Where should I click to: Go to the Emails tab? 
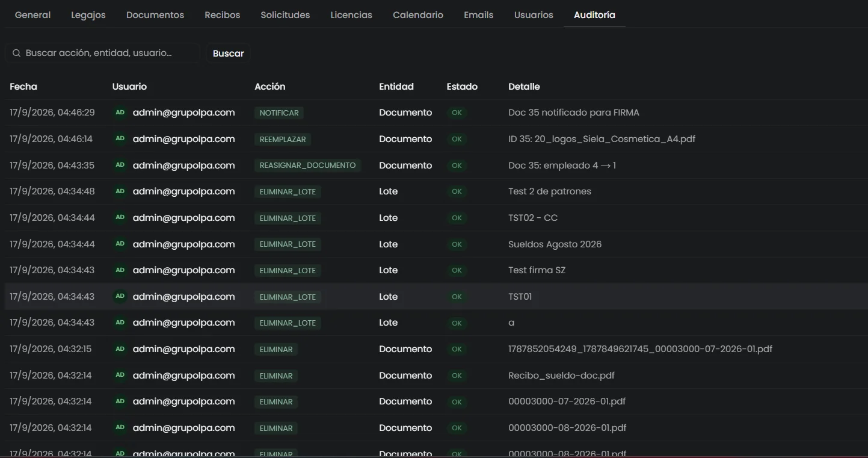coord(479,15)
